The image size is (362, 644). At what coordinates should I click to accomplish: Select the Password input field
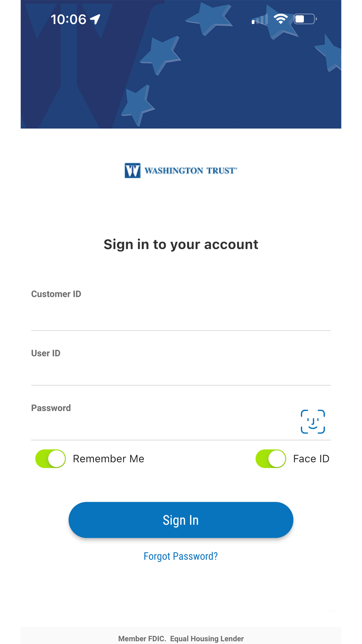(x=163, y=427)
